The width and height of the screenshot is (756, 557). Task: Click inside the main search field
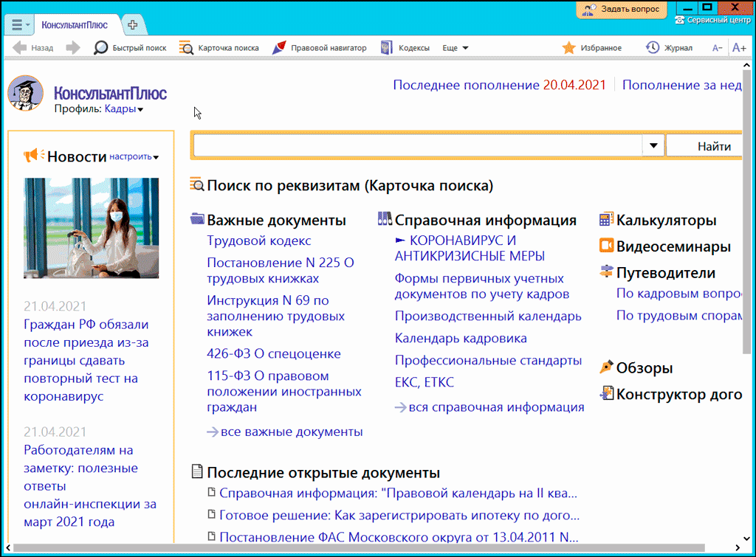click(x=418, y=145)
